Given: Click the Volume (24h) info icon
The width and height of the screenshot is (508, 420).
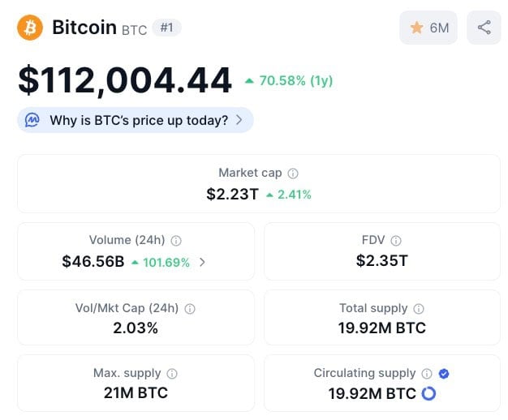Looking at the screenshot, I should tap(176, 241).
